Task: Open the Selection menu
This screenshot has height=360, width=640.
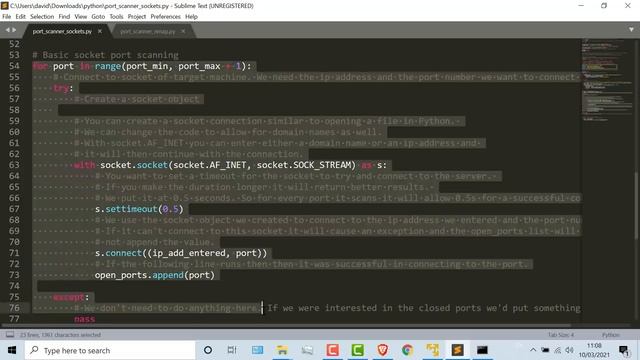Action: click(x=42, y=17)
